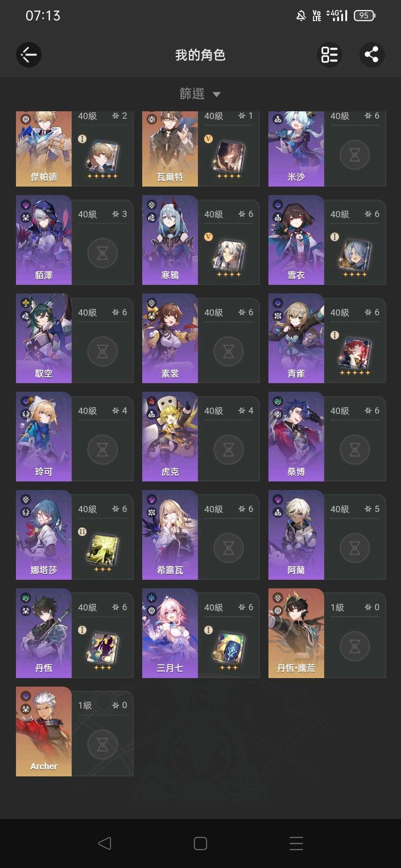
Task: Tap empty light cone slot for 貊澤
Action: tap(103, 253)
